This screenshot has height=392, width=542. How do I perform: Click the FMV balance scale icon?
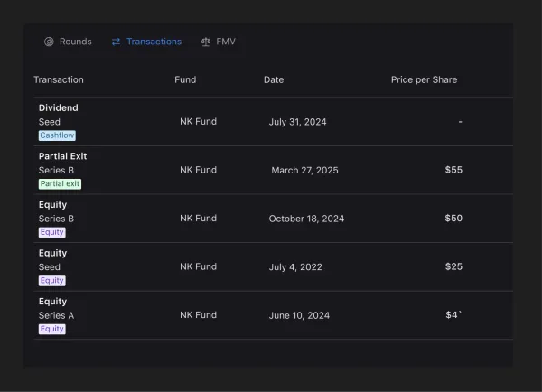(x=206, y=42)
